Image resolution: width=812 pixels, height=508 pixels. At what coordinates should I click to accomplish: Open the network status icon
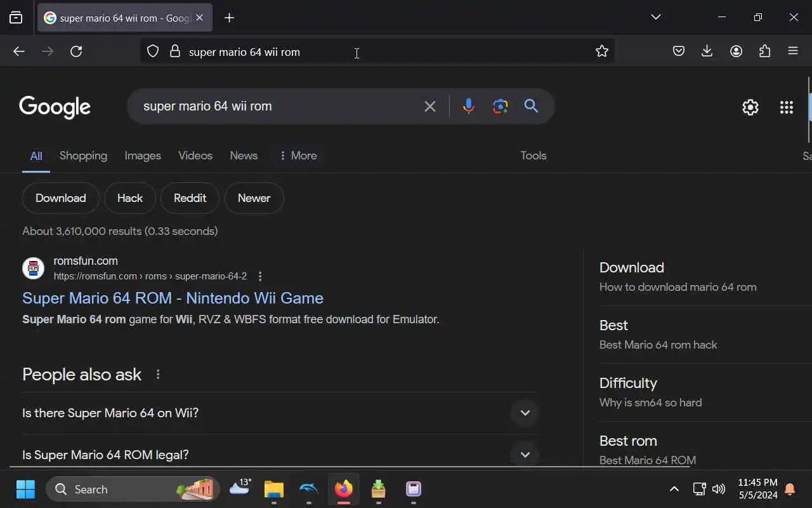click(699, 489)
